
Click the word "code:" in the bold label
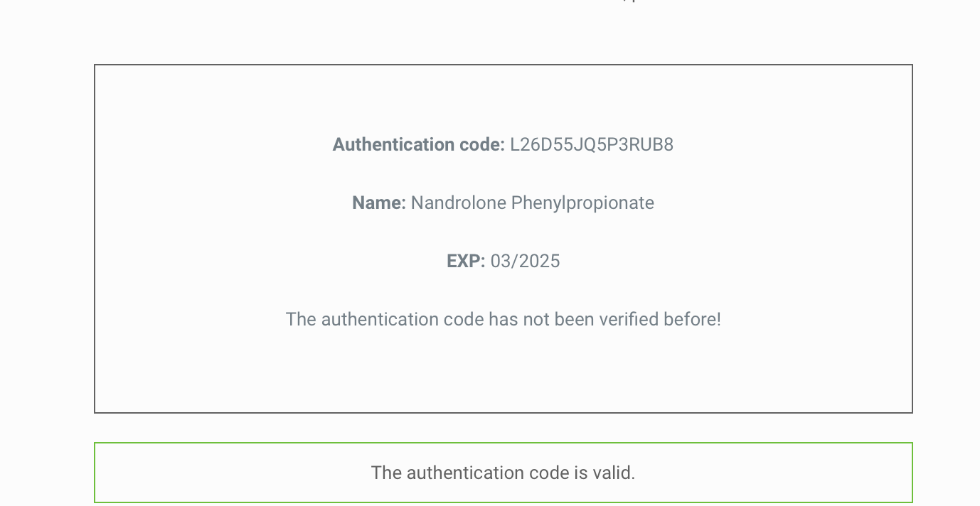[484, 145]
